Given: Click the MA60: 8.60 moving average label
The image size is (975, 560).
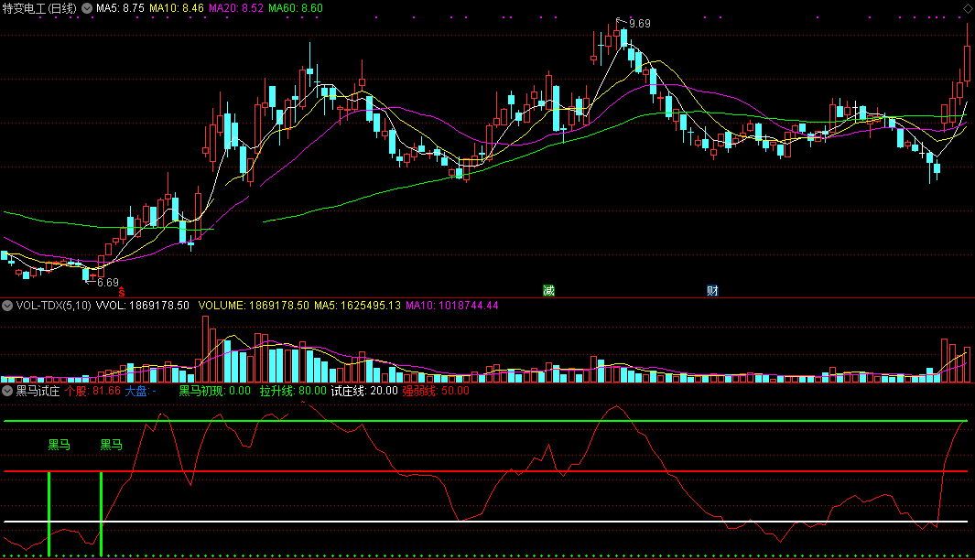Looking at the screenshot, I should pos(296,9).
